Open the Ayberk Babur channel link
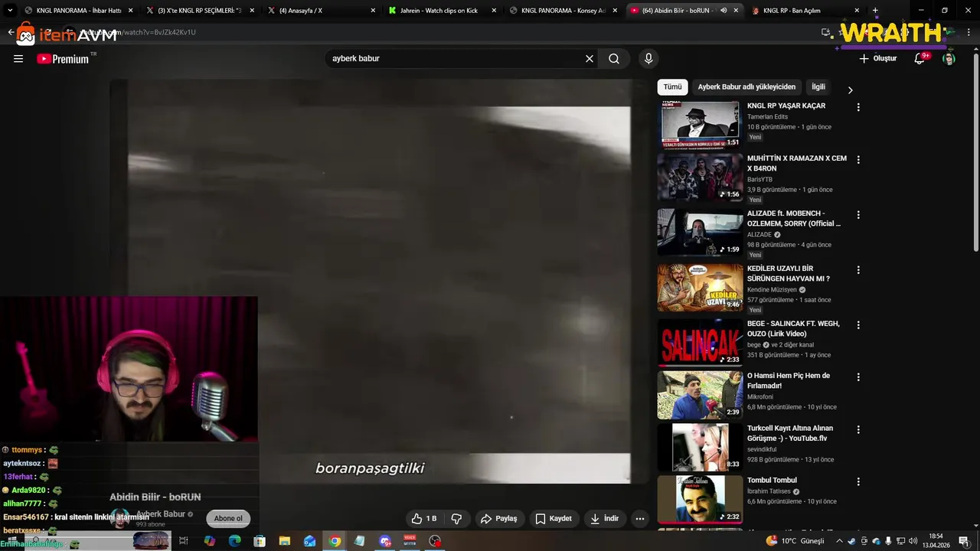The width and height of the screenshot is (980, 551). click(x=161, y=514)
